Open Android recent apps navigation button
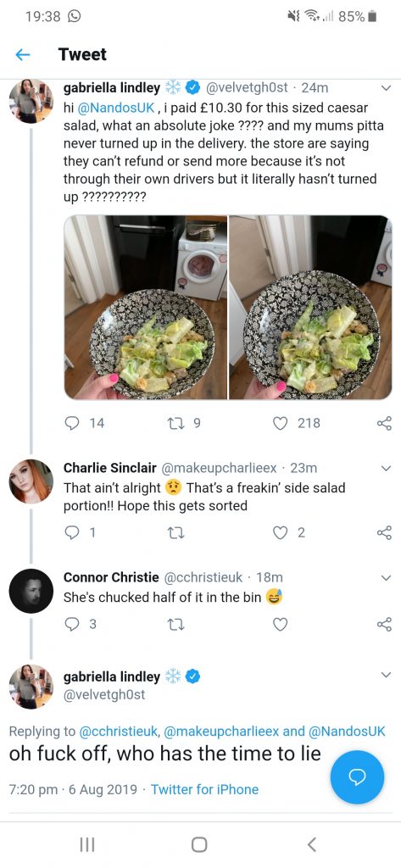The height and width of the screenshot is (868, 401). (87, 843)
